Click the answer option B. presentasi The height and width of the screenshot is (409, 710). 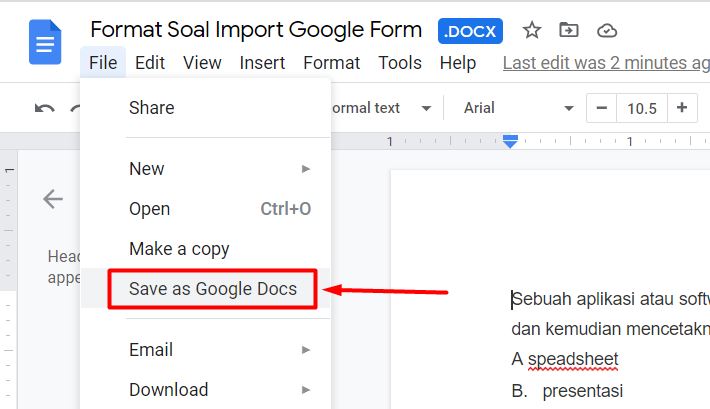567,390
